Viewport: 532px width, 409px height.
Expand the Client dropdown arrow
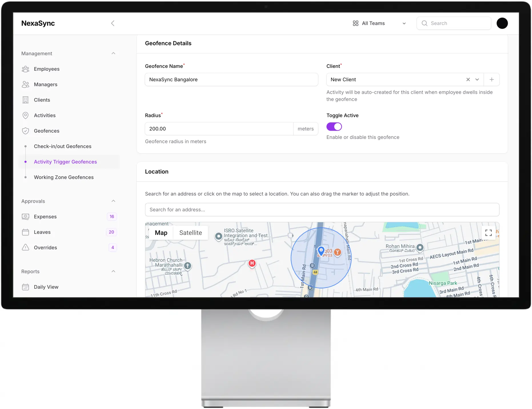point(477,80)
